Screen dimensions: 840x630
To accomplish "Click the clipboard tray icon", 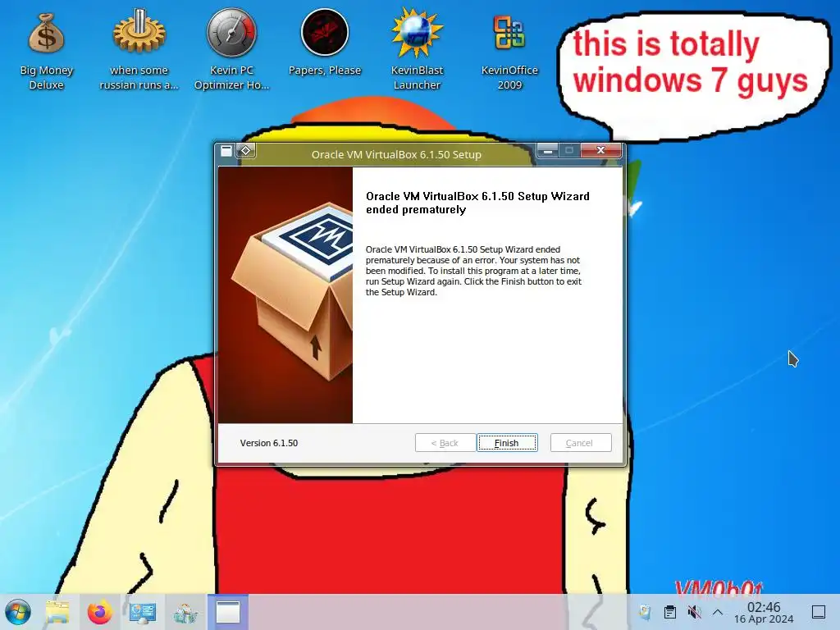I will (x=670, y=612).
